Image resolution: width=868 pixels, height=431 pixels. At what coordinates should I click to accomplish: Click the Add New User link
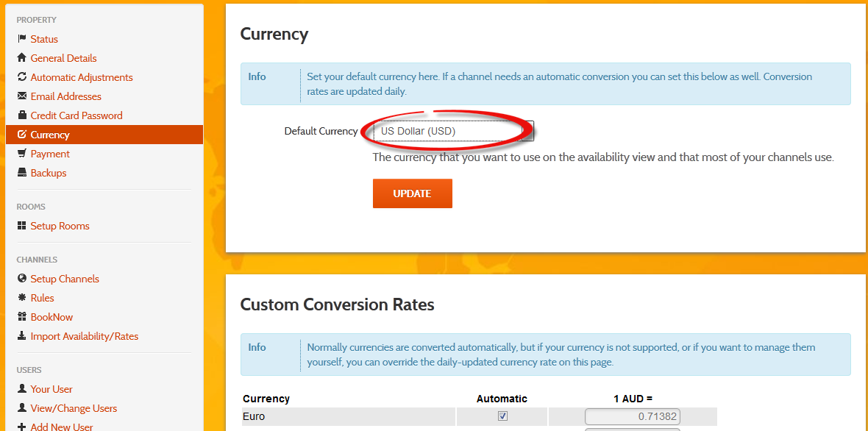62,427
